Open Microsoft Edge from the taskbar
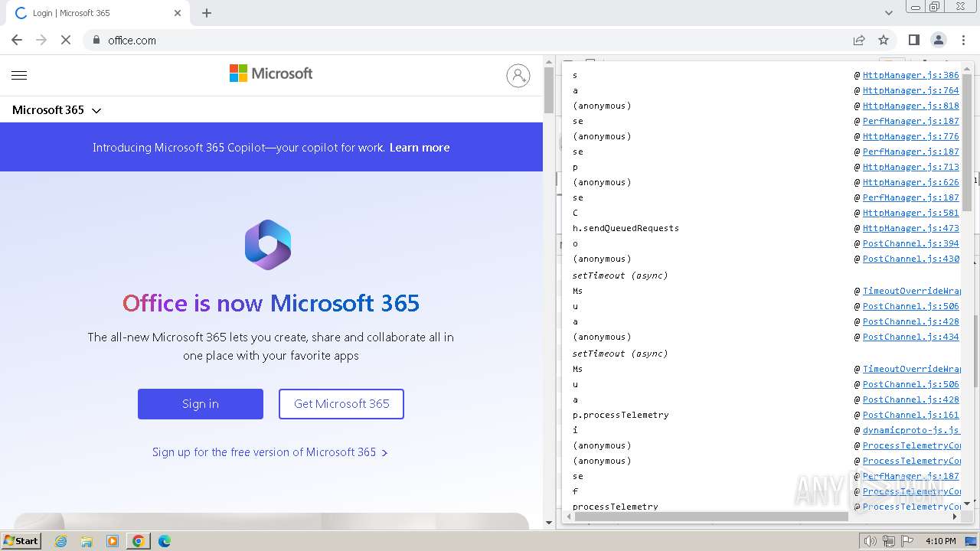The width and height of the screenshot is (980, 551). point(165,541)
